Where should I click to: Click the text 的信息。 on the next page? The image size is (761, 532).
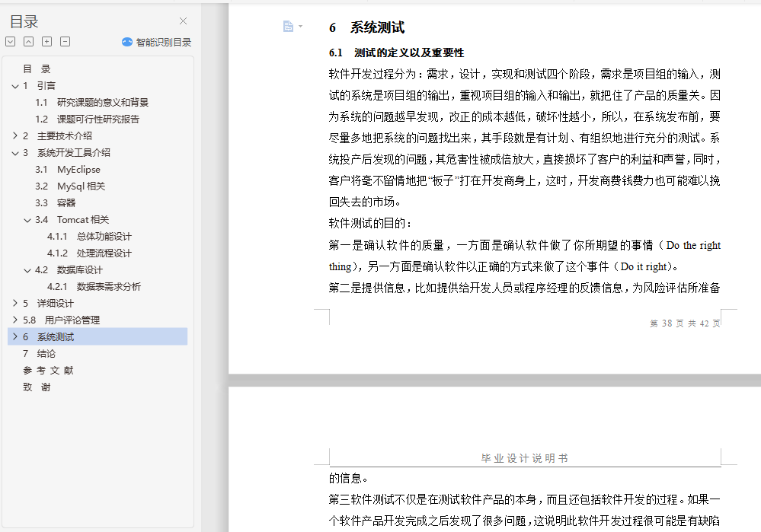tap(348, 478)
